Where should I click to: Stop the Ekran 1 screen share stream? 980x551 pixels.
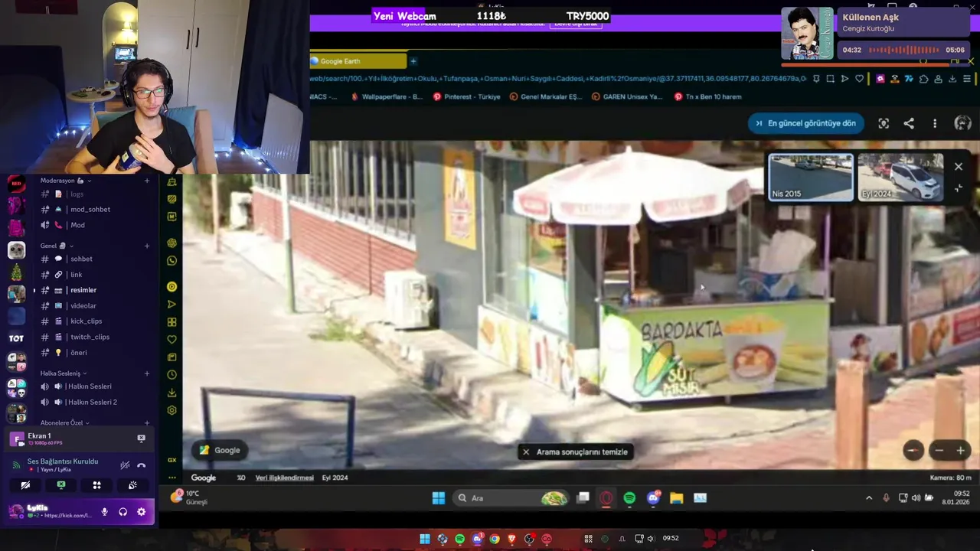[x=141, y=439]
